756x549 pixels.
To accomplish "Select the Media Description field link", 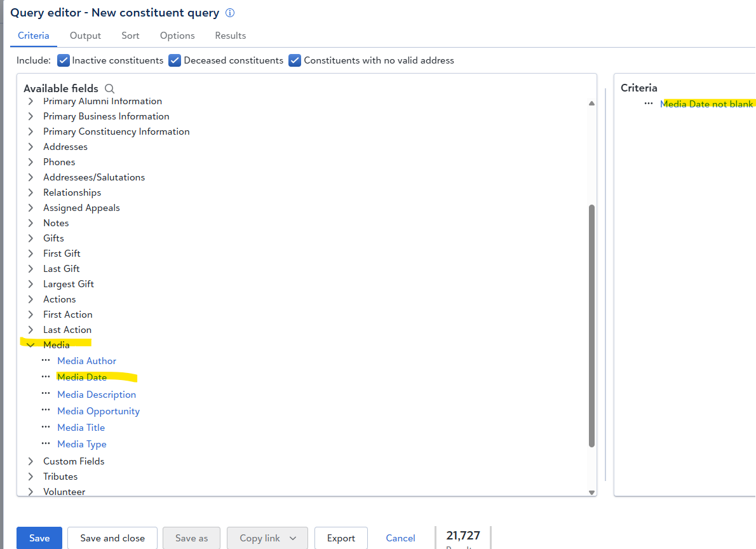I will coord(97,395).
